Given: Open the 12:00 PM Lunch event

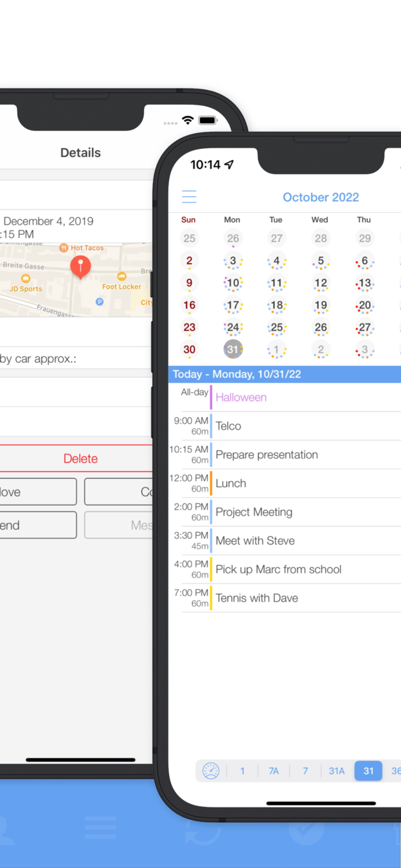Looking at the screenshot, I should click(285, 483).
